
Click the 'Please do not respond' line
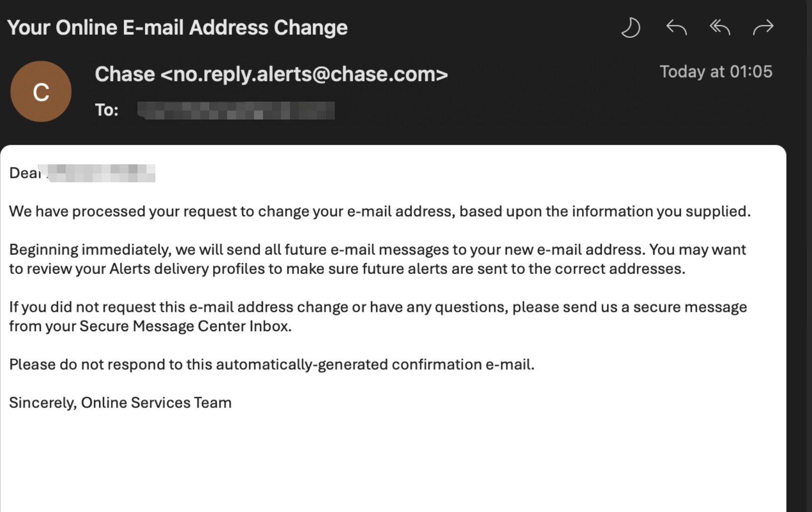point(271,365)
